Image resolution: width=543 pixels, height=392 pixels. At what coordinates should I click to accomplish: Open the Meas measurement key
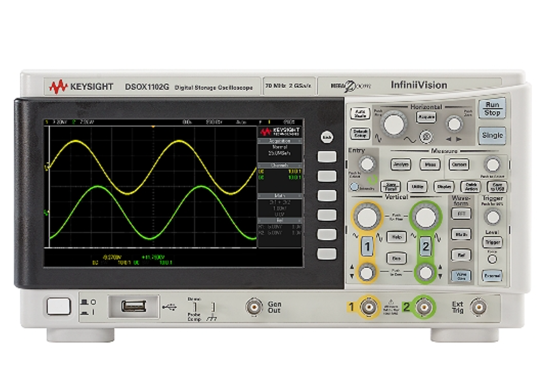pyautogui.click(x=430, y=164)
